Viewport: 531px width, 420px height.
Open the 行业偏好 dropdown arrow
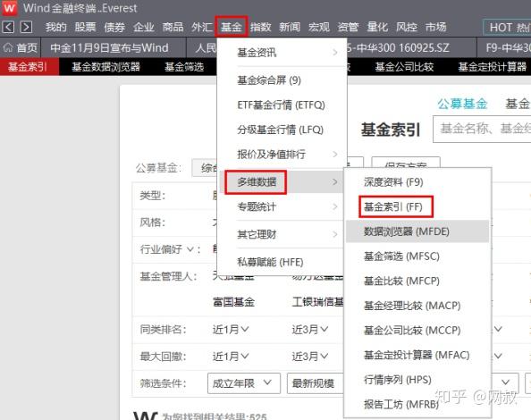tap(190, 249)
